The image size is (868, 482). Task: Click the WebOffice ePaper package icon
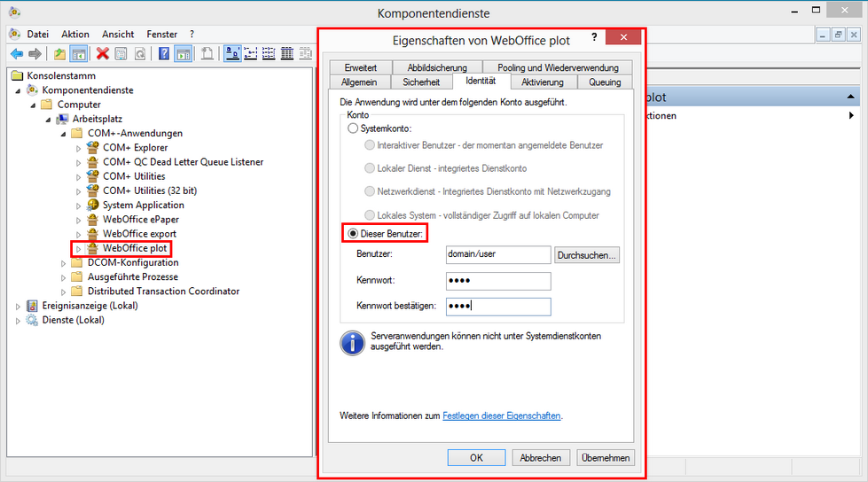click(x=92, y=219)
